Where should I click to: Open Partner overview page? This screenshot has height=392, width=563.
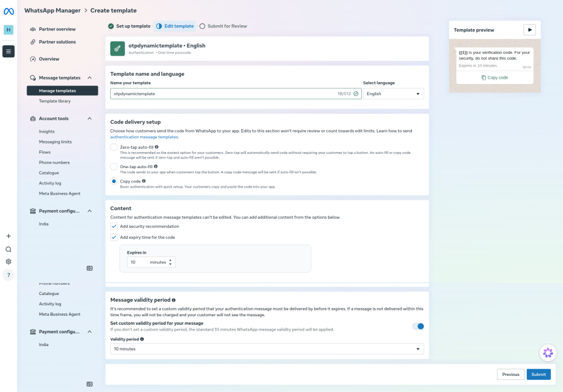[57, 29]
